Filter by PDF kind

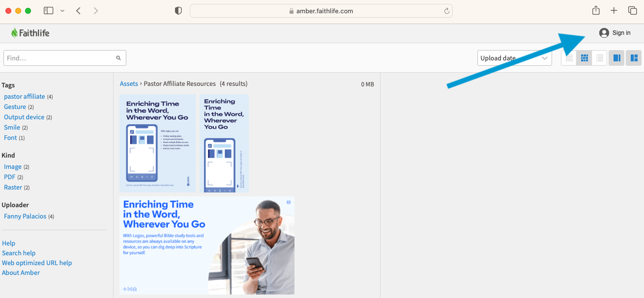[x=10, y=177]
